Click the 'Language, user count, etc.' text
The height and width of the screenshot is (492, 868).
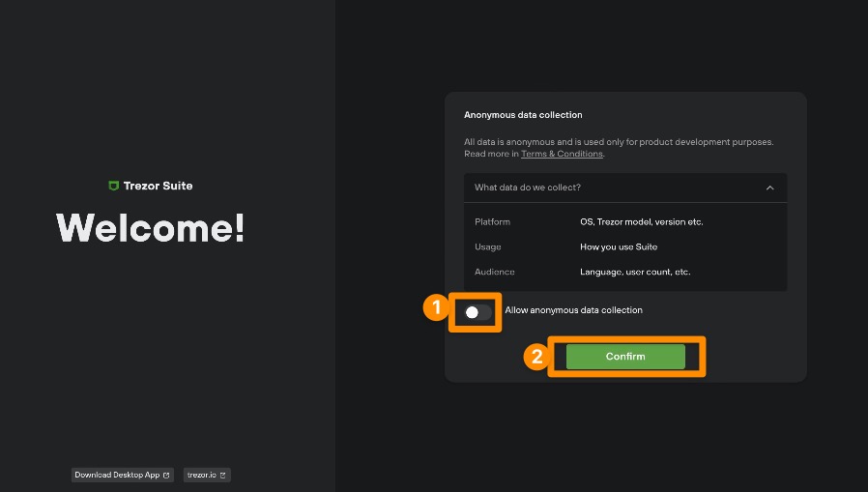coord(635,272)
